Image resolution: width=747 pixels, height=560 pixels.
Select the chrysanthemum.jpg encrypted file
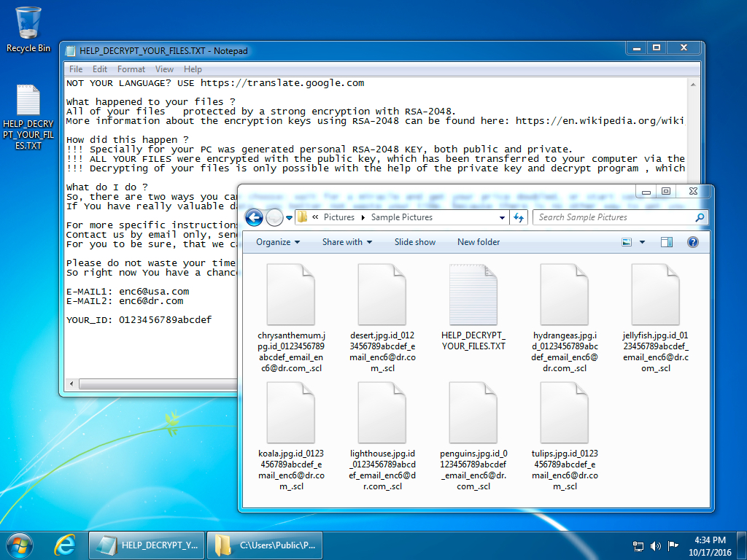pyautogui.click(x=291, y=318)
